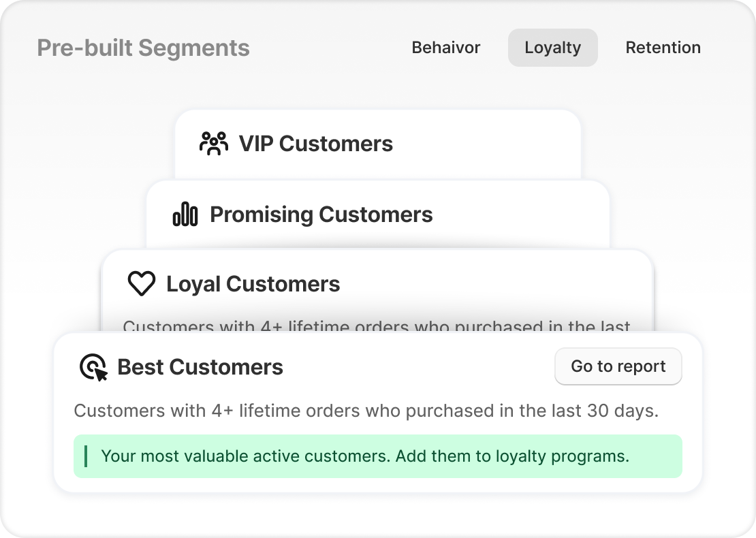Open the Retention tab
Screen dimensions: 756x538
[x=663, y=48]
